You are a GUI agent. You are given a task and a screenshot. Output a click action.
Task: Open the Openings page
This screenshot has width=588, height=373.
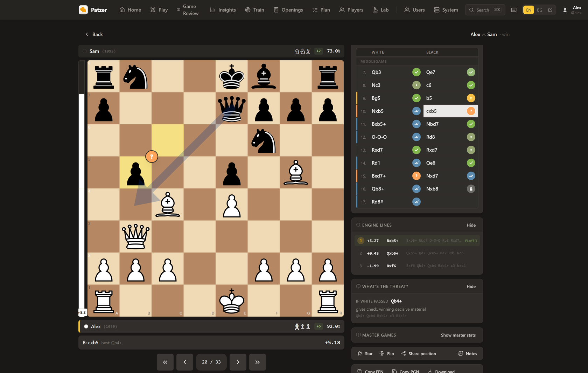(288, 10)
